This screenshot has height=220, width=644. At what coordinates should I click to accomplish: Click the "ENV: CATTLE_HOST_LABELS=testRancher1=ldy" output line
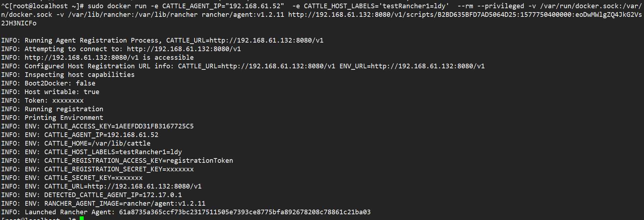(x=103, y=152)
